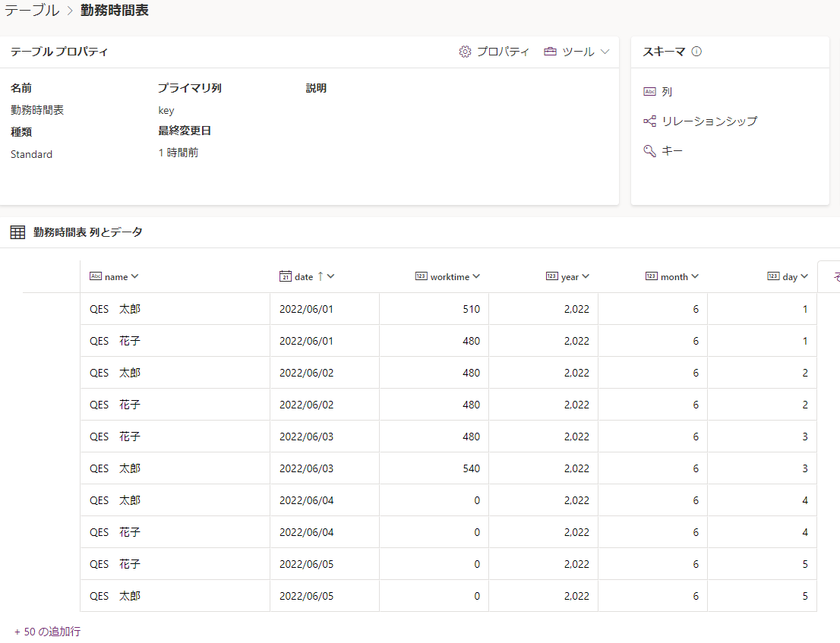Open the month column header menu
The width and height of the screenshot is (840, 643).
[695, 276]
